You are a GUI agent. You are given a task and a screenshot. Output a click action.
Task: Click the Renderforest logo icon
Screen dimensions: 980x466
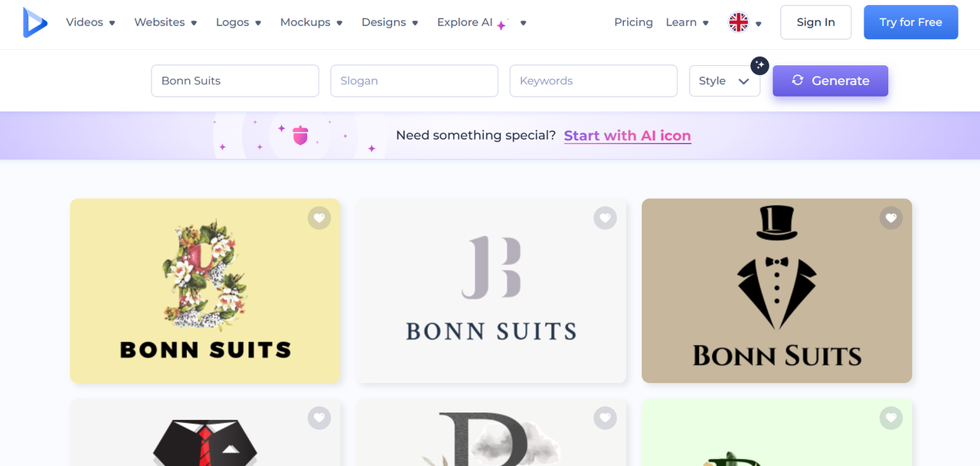[x=34, y=22]
